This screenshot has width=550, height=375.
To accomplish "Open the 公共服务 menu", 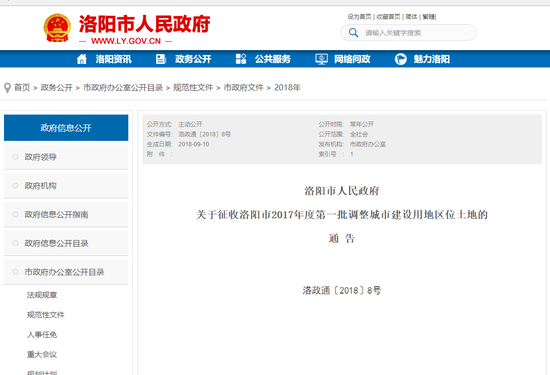I will 273,59.
